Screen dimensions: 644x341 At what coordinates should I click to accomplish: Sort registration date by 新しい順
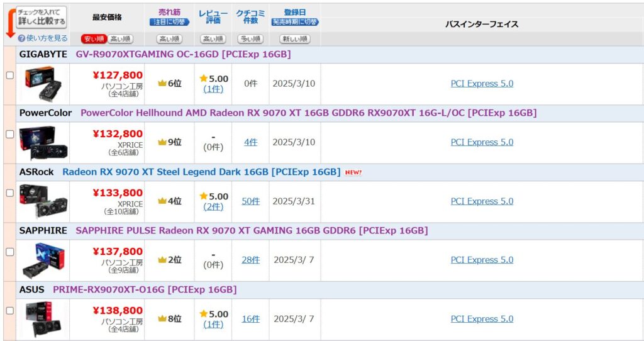(x=295, y=39)
